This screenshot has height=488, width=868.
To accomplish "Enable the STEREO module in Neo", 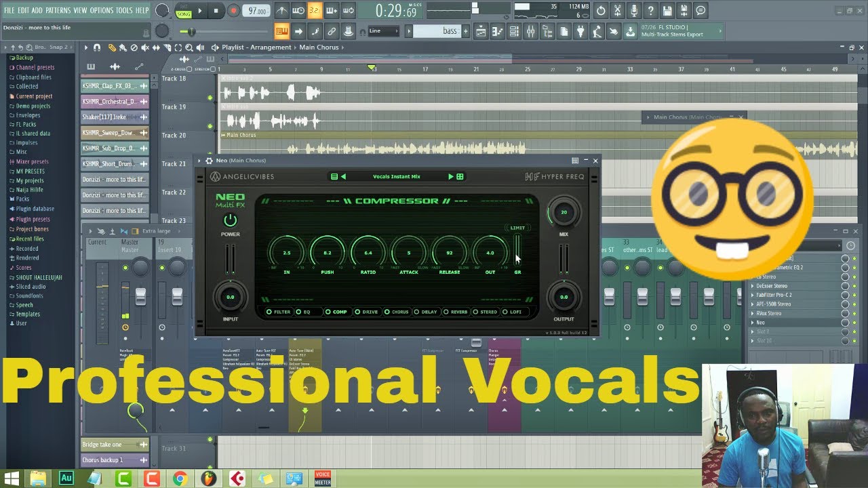I will click(486, 312).
